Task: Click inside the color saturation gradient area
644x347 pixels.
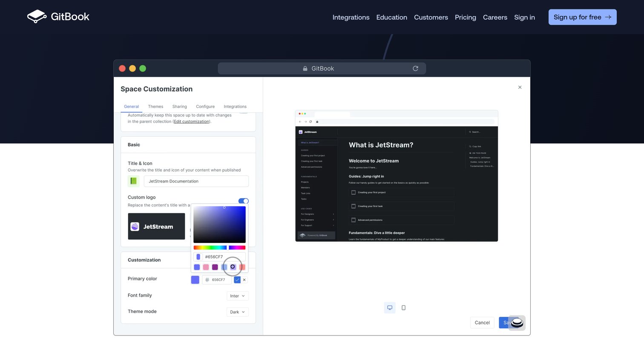Action: 219,224
